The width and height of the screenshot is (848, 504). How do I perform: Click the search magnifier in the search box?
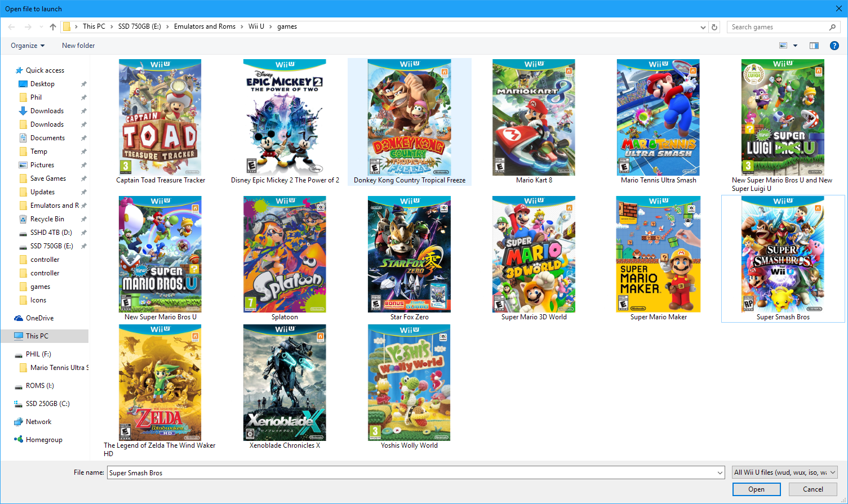click(x=833, y=26)
